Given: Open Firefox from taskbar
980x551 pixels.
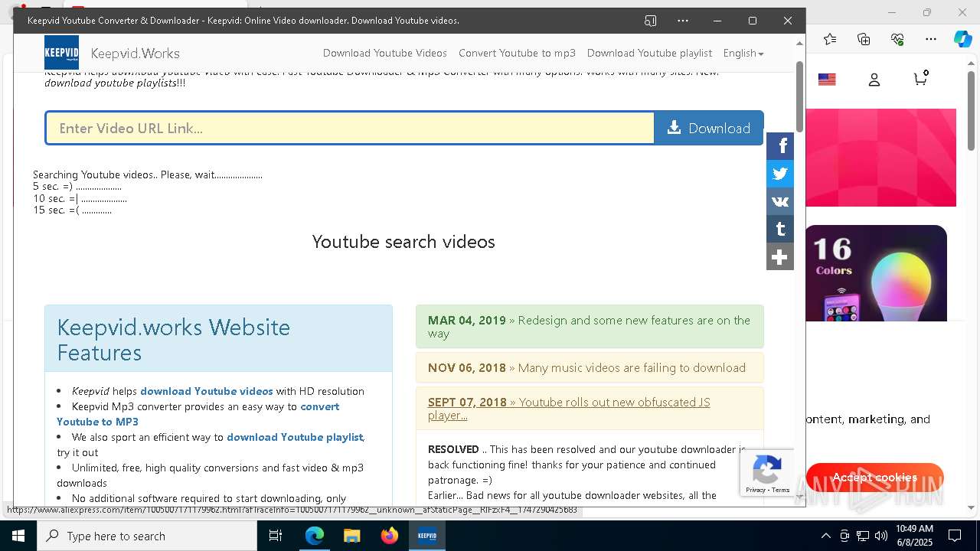Looking at the screenshot, I should (x=389, y=536).
